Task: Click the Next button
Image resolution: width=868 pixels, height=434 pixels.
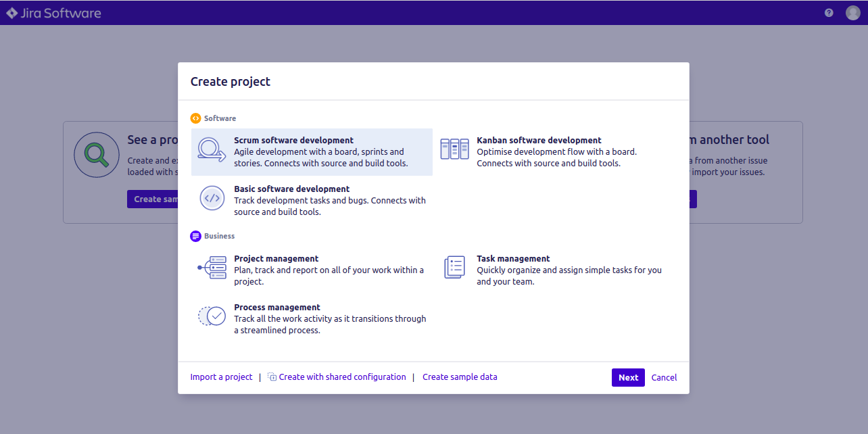Action: 628,378
